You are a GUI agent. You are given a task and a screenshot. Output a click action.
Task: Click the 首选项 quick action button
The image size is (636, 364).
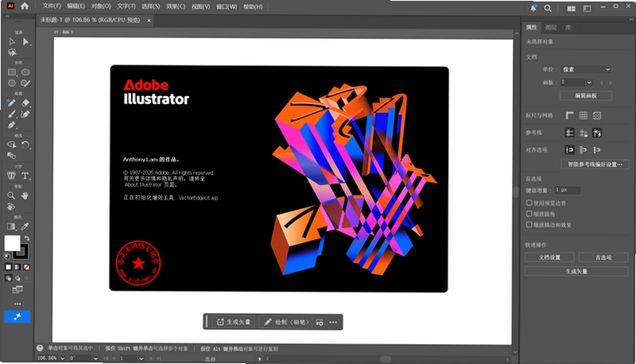coord(603,258)
